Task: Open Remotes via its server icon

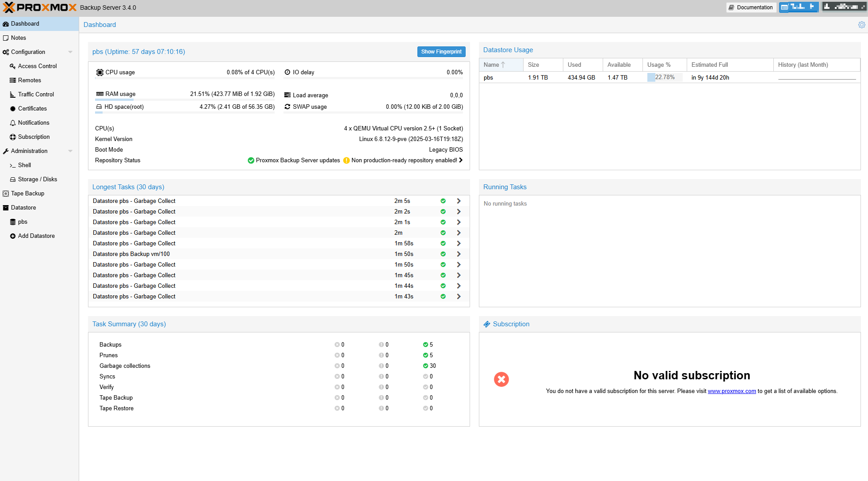Action: 13,80
